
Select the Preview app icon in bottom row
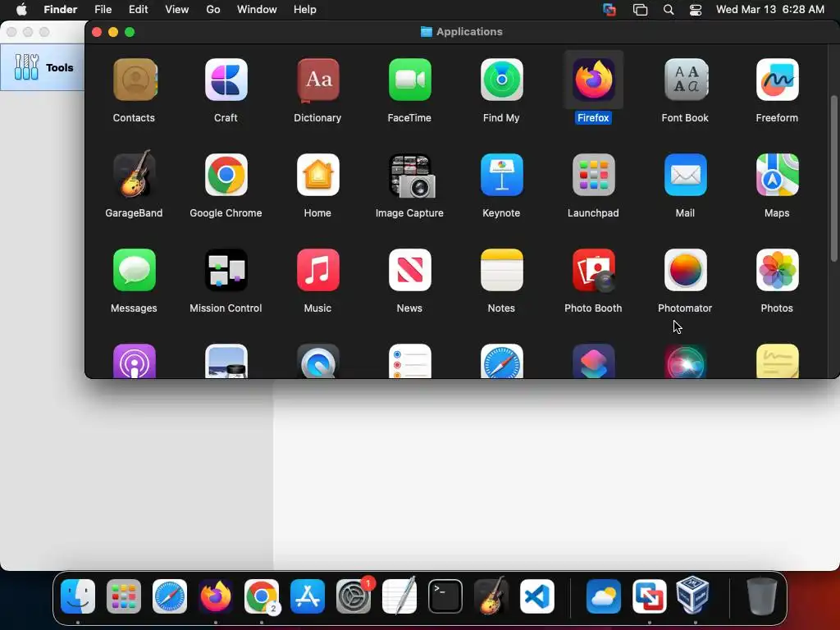(226, 361)
